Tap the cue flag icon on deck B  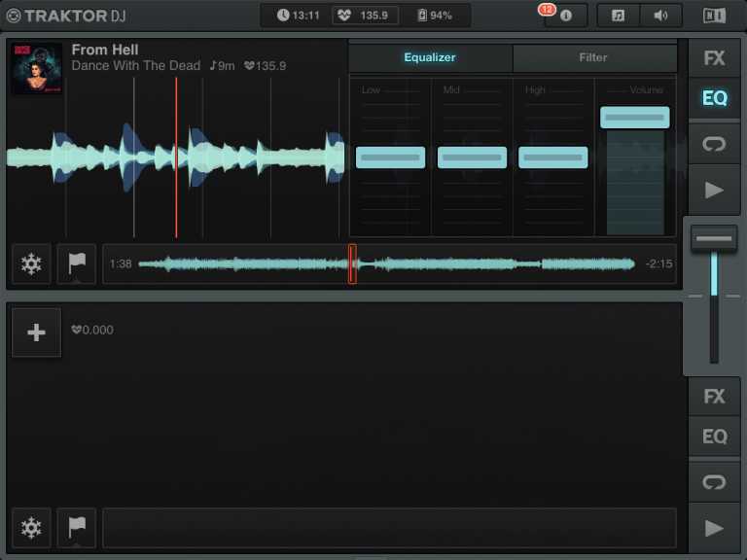[77, 528]
